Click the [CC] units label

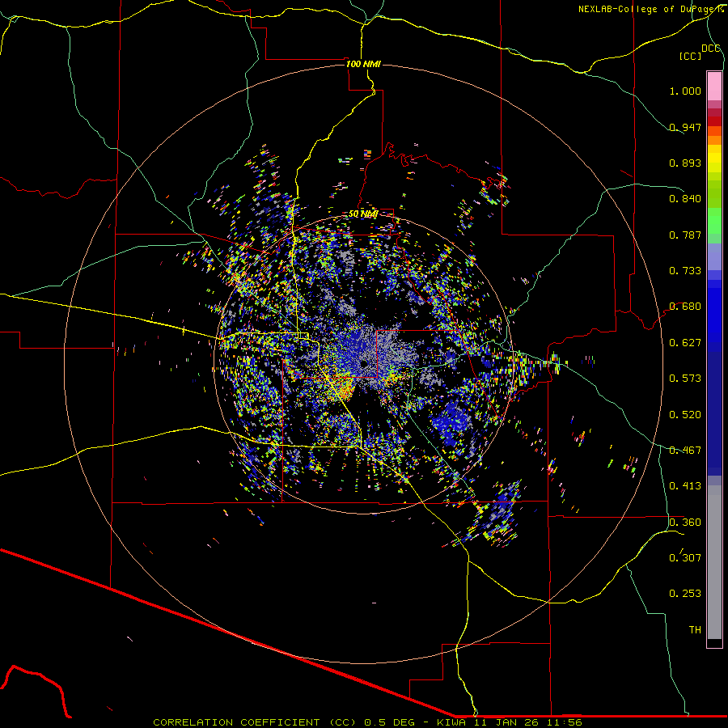point(690,56)
